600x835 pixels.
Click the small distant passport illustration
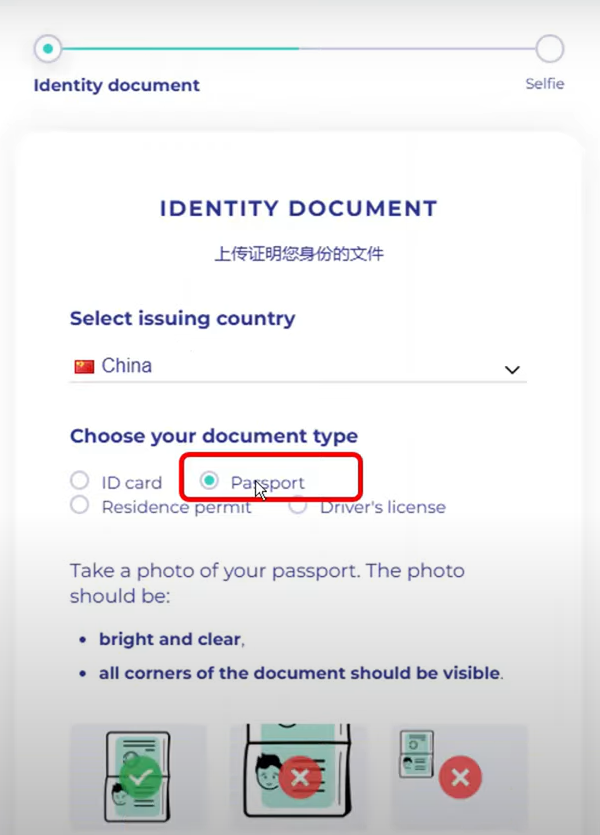tap(416, 754)
